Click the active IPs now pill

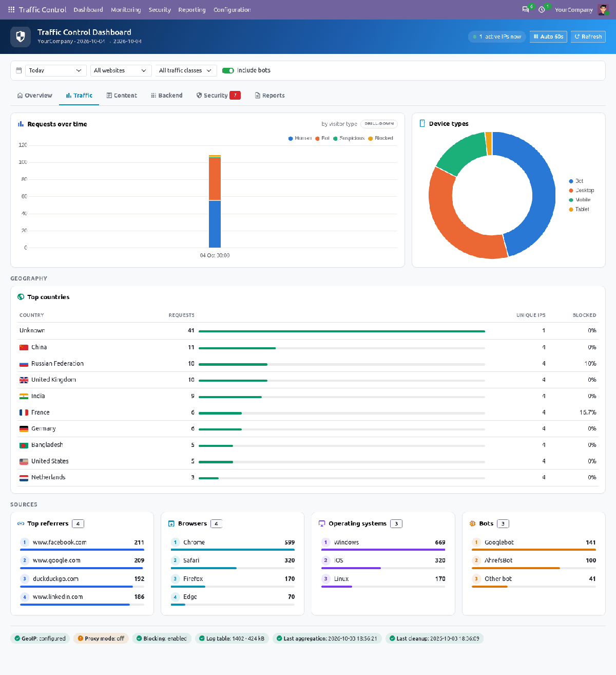point(497,36)
